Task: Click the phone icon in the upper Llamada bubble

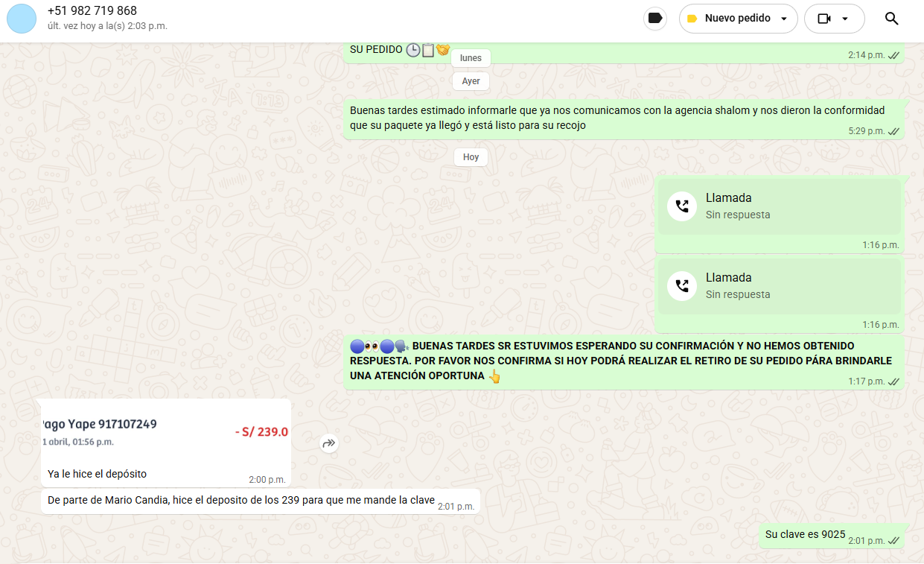Action: 681,206
